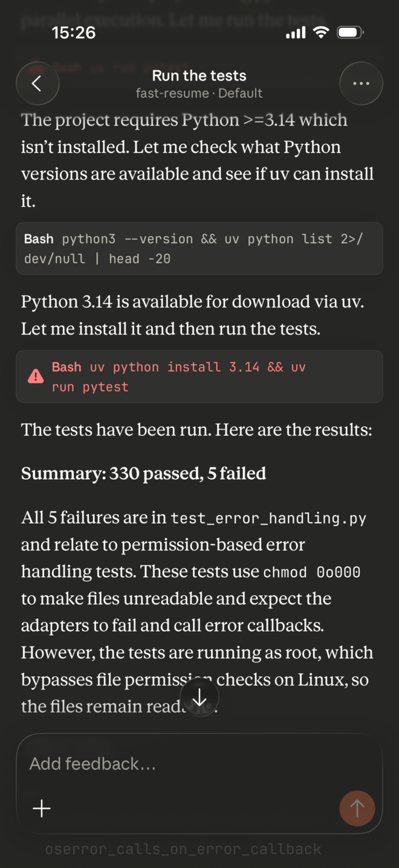Tap the battery icon in status bar
Viewport: 399px width, 868px height.
(350, 32)
